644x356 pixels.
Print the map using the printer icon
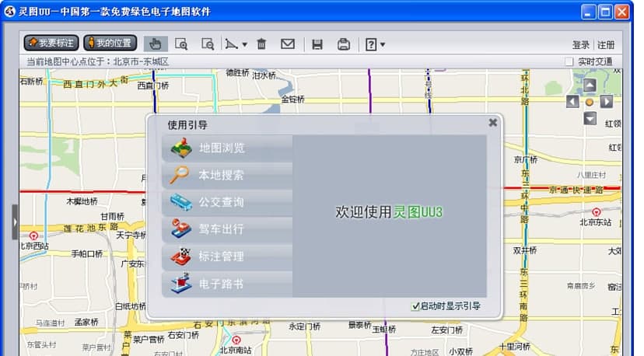[343, 44]
